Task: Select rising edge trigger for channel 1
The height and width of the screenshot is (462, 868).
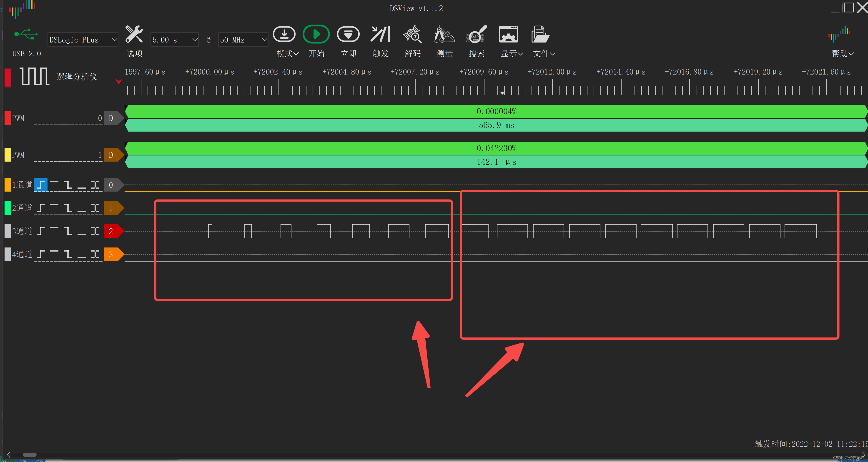Action: pyautogui.click(x=41, y=185)
